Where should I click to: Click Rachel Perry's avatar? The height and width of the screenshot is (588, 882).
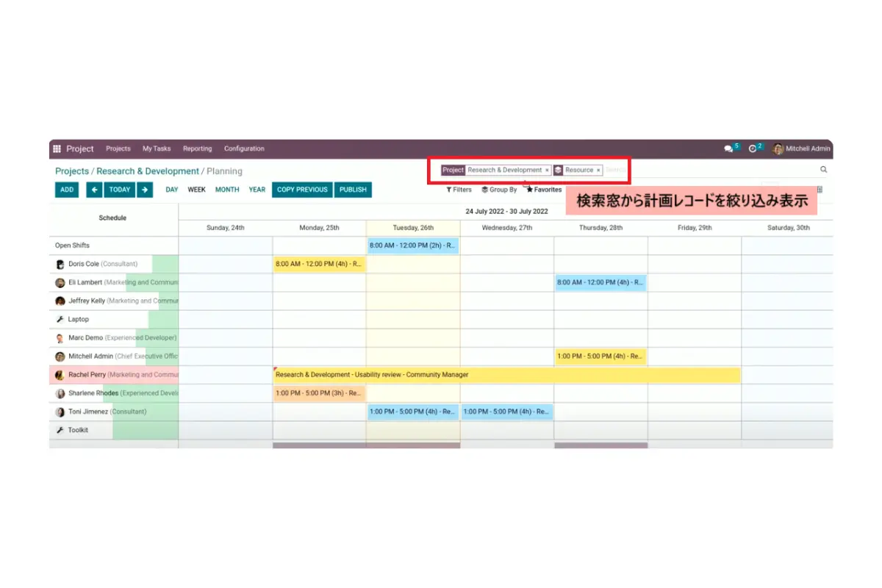[x=60, y=375]
